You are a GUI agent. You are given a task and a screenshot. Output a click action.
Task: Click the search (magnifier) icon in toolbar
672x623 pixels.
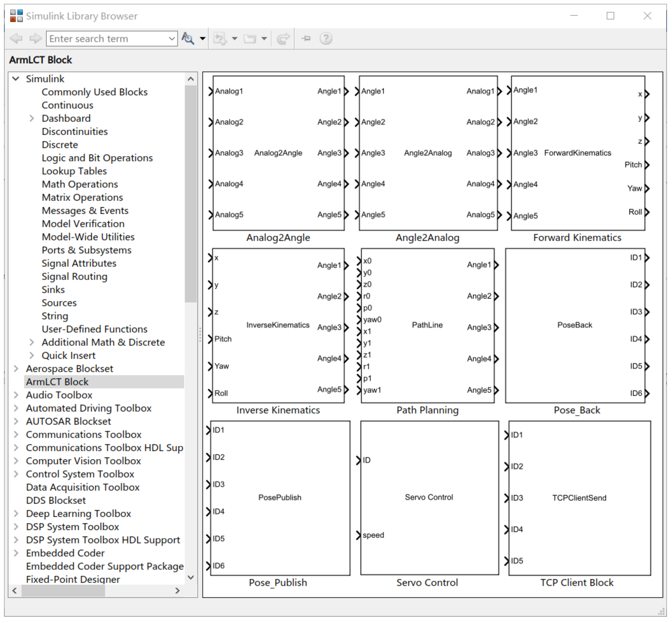(x=188, y=38)
